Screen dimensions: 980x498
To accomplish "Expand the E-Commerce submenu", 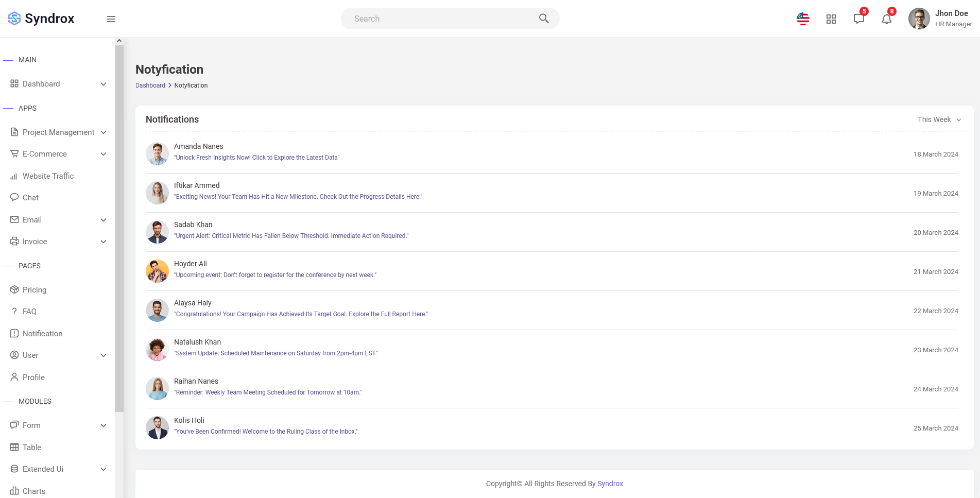I will click(104, 154).
